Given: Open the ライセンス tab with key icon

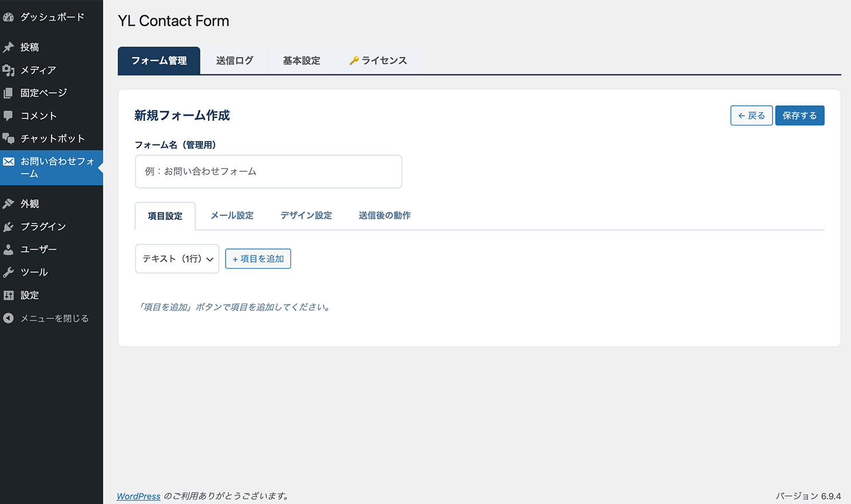Looking at the screenshot, I should point(379,61).
